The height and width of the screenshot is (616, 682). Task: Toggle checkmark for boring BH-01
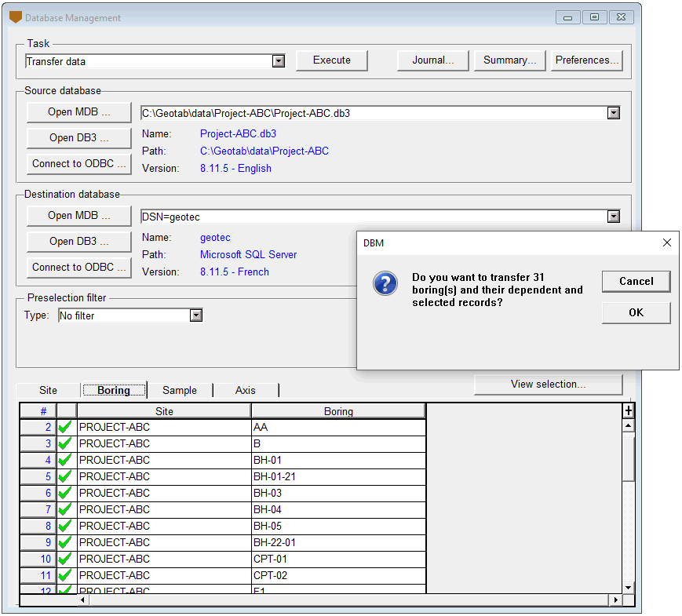[66, 461]
